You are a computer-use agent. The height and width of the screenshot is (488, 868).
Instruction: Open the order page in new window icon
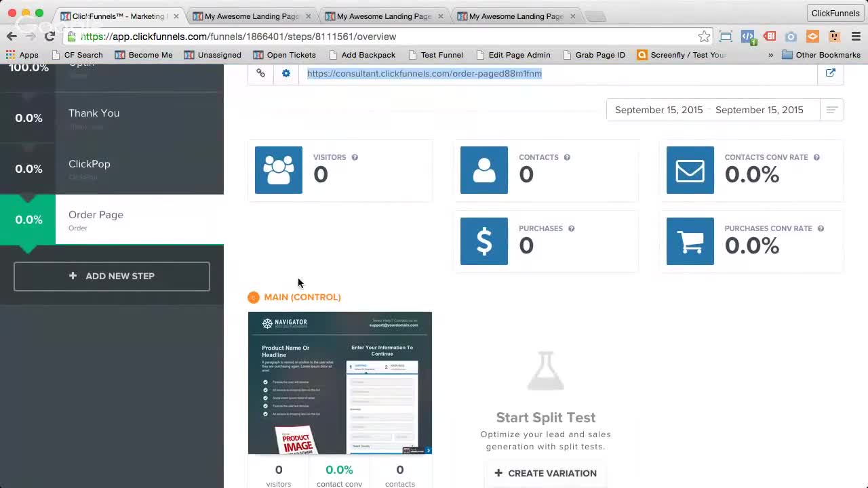(830, 73)
